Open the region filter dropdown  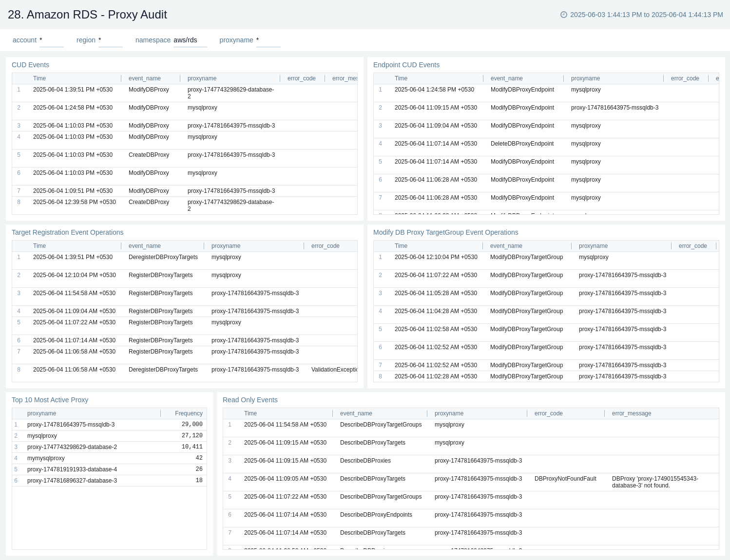pos(110,41)
